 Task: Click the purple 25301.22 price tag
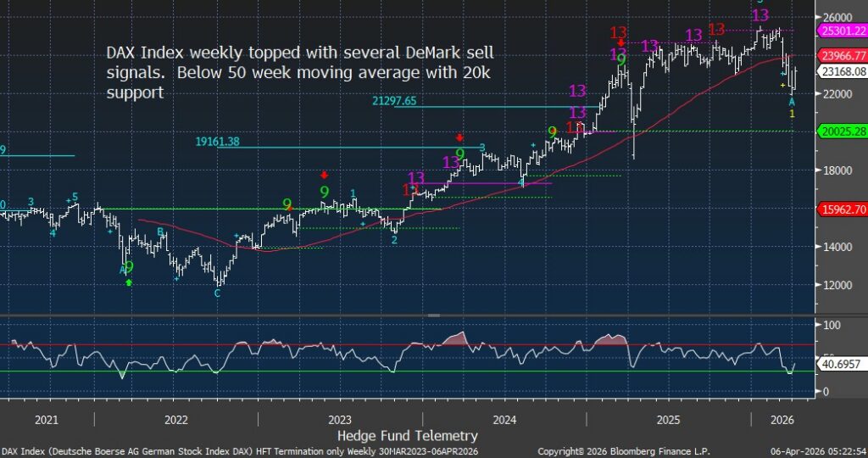tap(840, 31)
